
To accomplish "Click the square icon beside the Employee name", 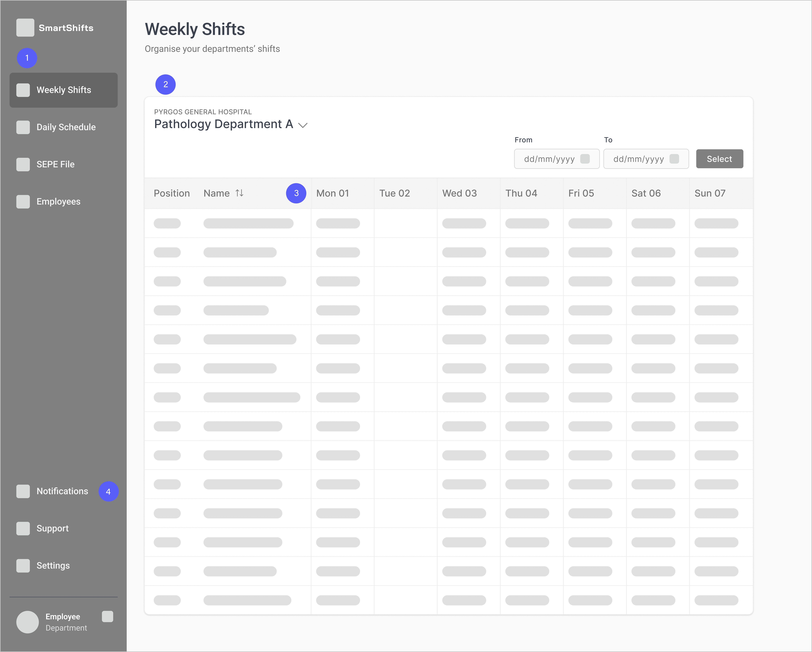I will [107, 617].
